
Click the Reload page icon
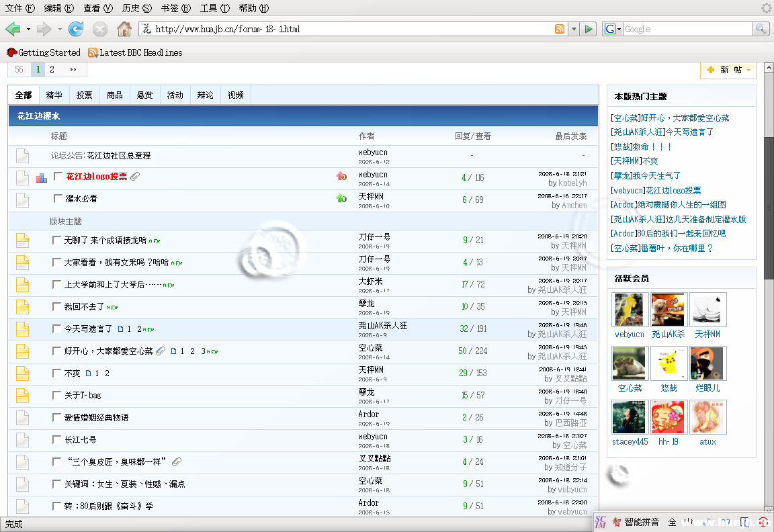[x=76, y=29]
